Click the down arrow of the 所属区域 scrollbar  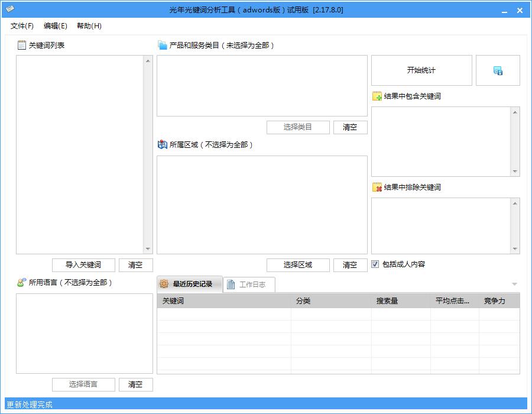pyautogui.click(x=364, y=249)
